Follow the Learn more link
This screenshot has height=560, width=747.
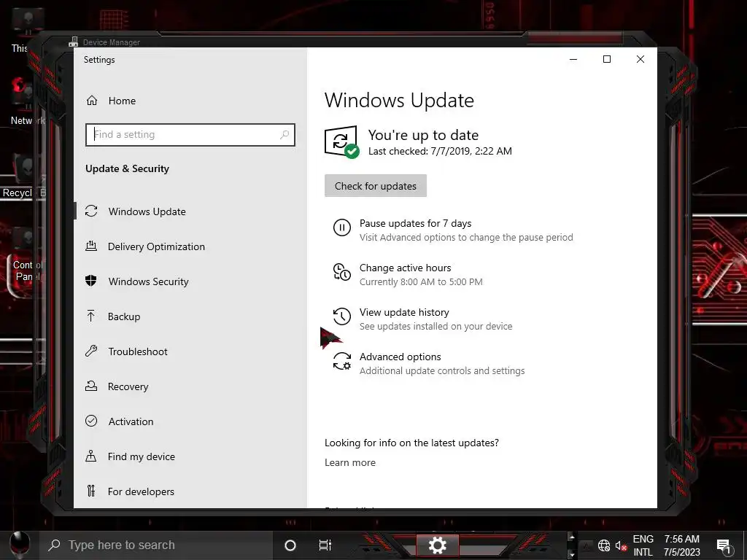click(350, 462)
